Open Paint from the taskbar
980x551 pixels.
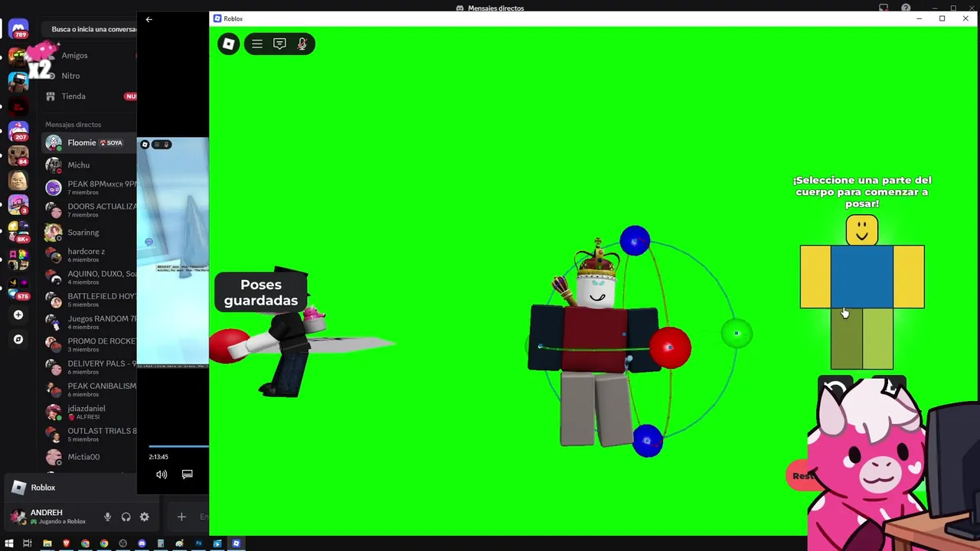point(179,543)
